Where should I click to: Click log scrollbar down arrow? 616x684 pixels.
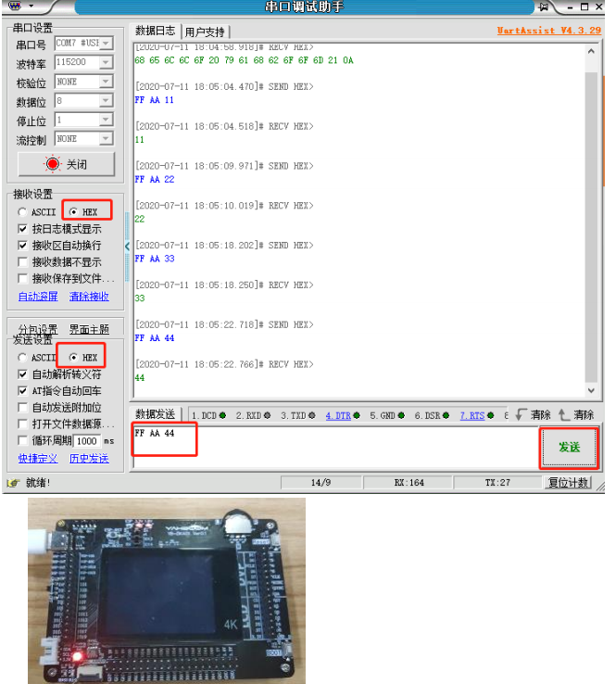click(591, 390)
